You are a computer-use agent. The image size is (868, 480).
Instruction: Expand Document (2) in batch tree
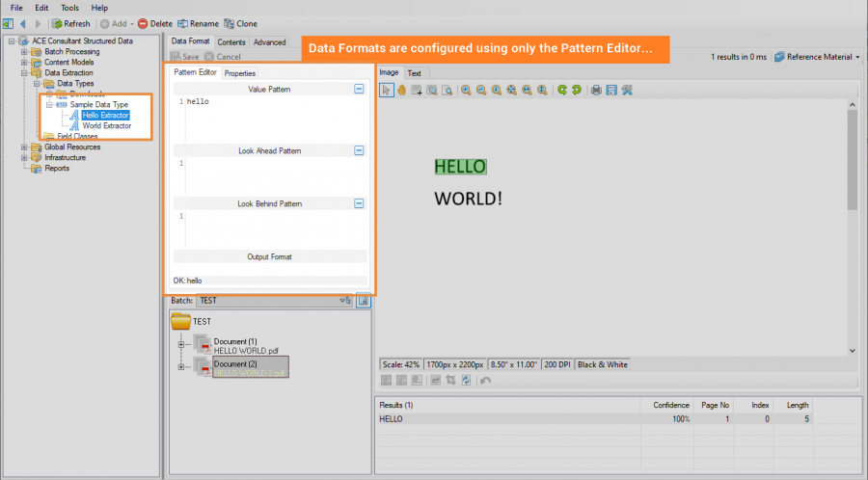[181, 366]
